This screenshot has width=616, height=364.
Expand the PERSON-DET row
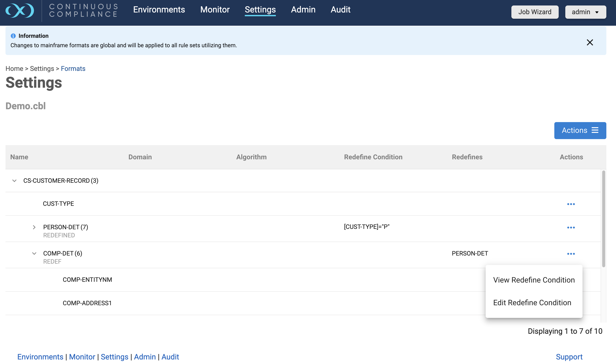click(34, 227)
